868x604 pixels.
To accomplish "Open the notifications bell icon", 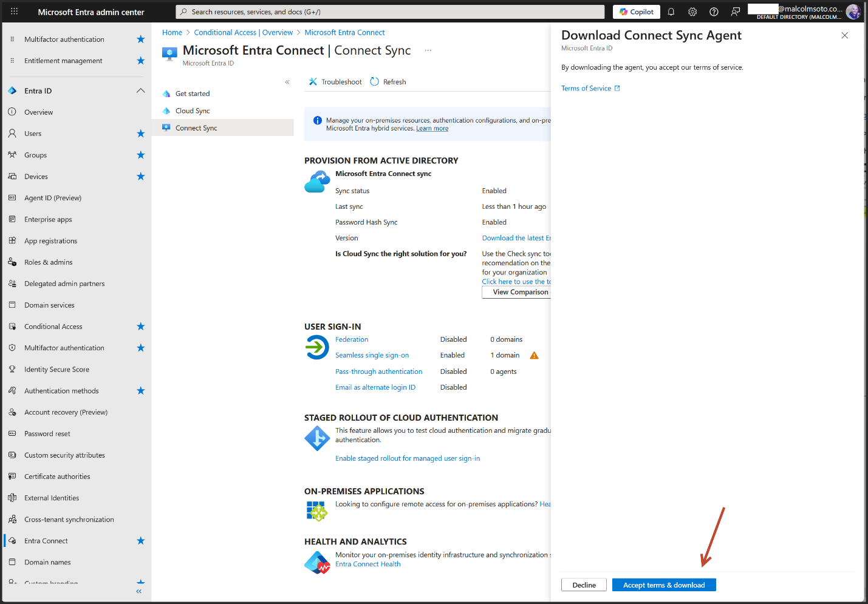I will pyautogui.click(x=671, y=12).
